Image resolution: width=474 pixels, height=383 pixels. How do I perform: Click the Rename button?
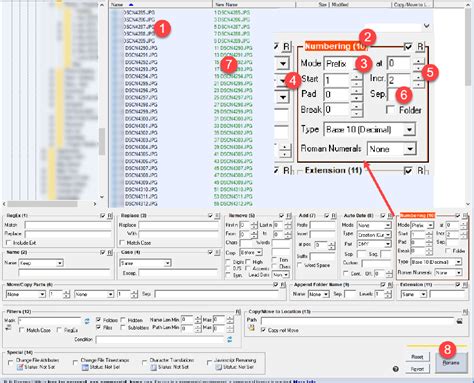[x=451, y=363]
